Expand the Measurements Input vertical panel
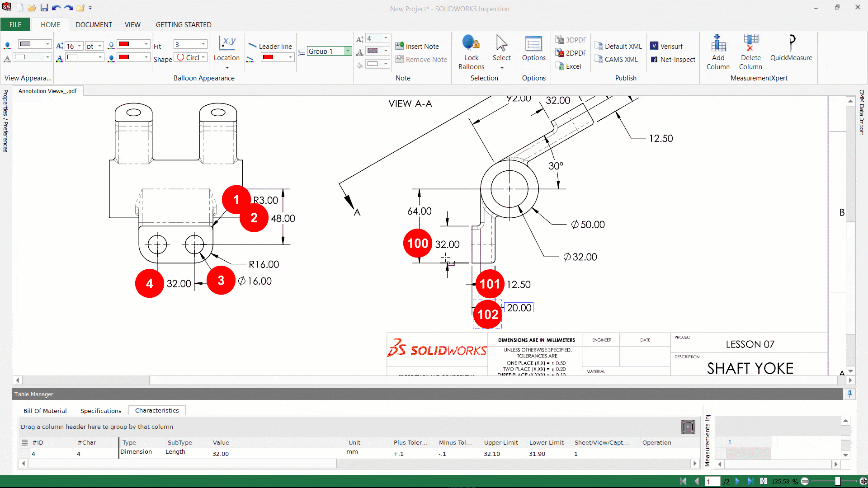The height and width of the screenshot is (488, 868). tap(707, 441)
